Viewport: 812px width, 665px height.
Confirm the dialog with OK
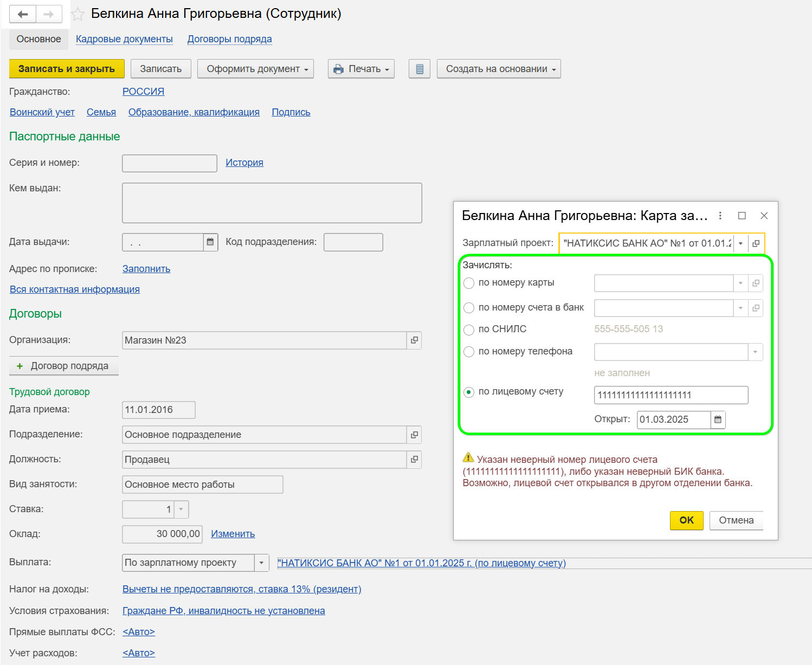pyautogui.click(x=687, y=520)
